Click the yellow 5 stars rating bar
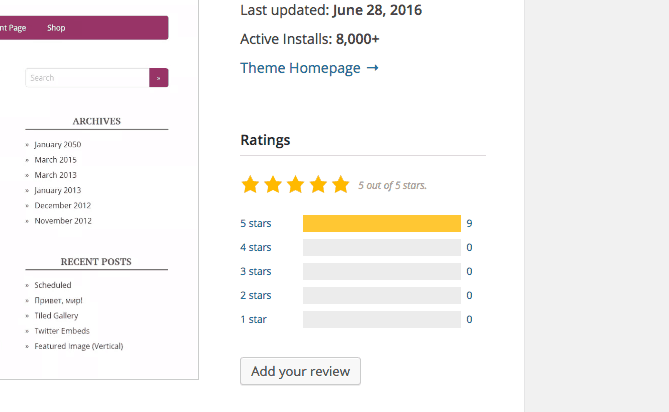Image resolution: width=669 pixels, height=412 pixels. pos(381,223)
